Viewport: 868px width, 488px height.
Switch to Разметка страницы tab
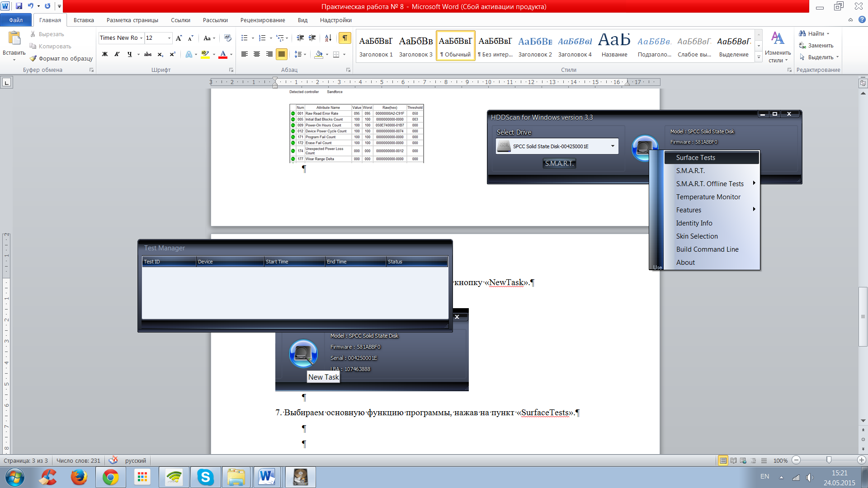coord(132,20)
